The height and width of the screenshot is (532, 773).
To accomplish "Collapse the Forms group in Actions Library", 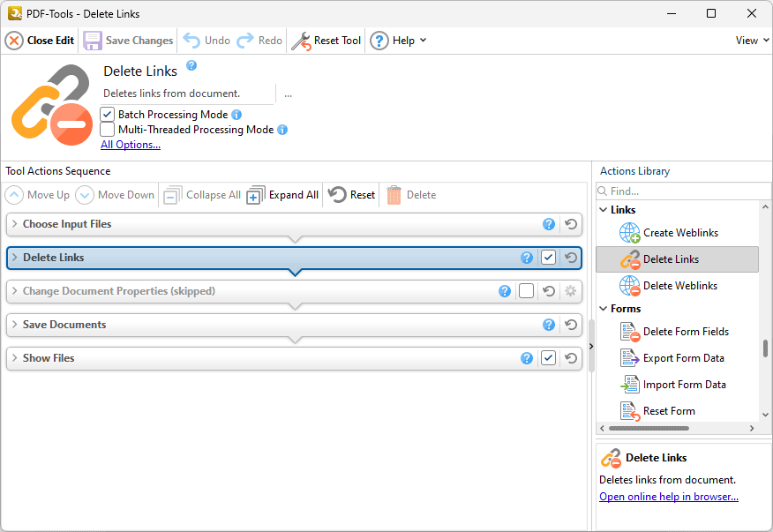I will [x=603, y=309].
